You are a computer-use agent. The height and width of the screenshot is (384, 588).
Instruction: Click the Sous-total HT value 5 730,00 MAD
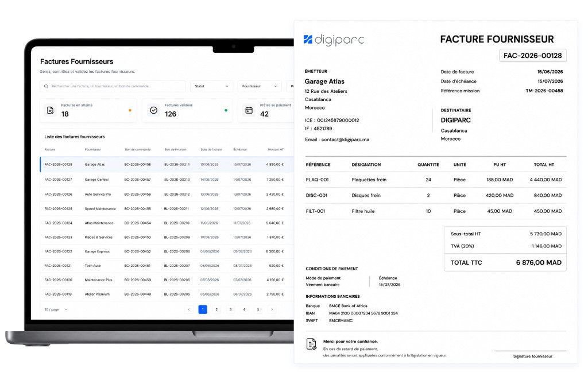[x=546, y=234]
